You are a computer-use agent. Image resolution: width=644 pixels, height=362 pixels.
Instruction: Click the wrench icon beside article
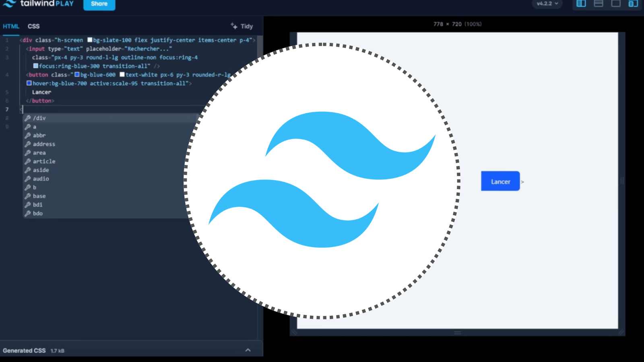coord(28,161)
